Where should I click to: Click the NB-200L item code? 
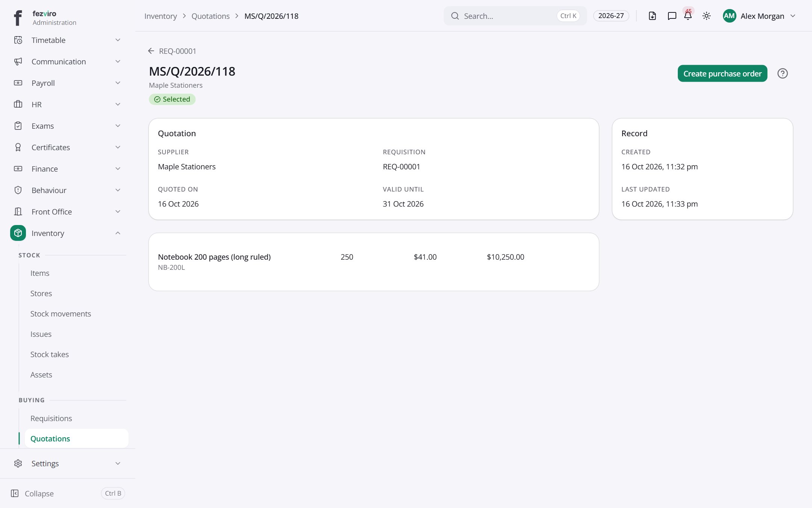click(171, 268)
